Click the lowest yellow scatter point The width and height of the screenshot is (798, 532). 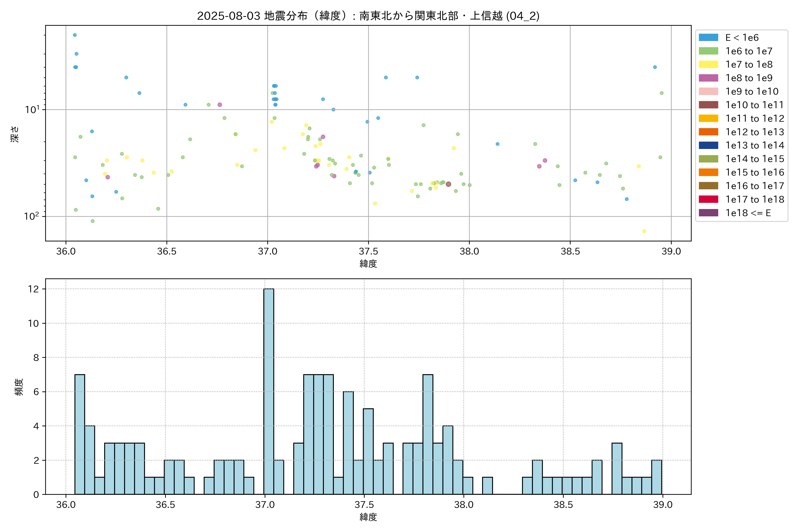point(644,231)
